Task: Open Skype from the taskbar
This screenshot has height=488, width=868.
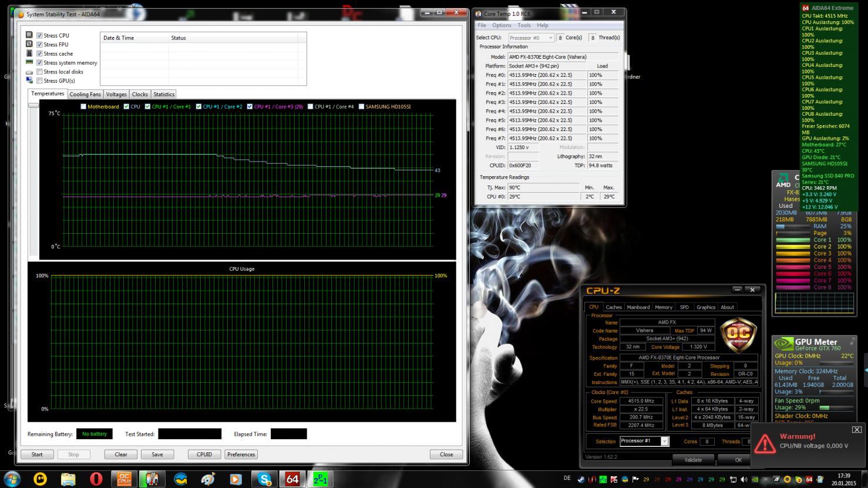Action: point(264,479)
